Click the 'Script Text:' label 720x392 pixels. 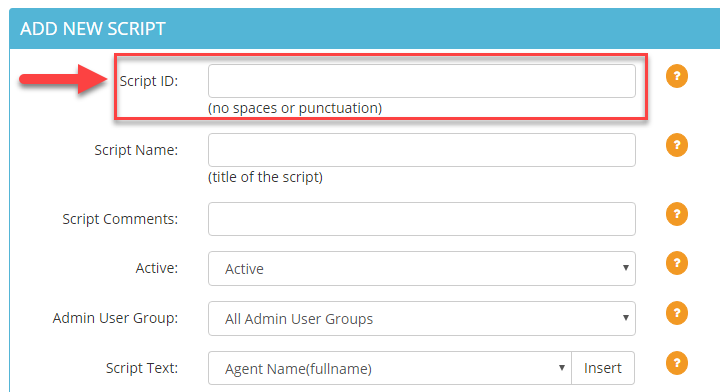coord(142,368)
